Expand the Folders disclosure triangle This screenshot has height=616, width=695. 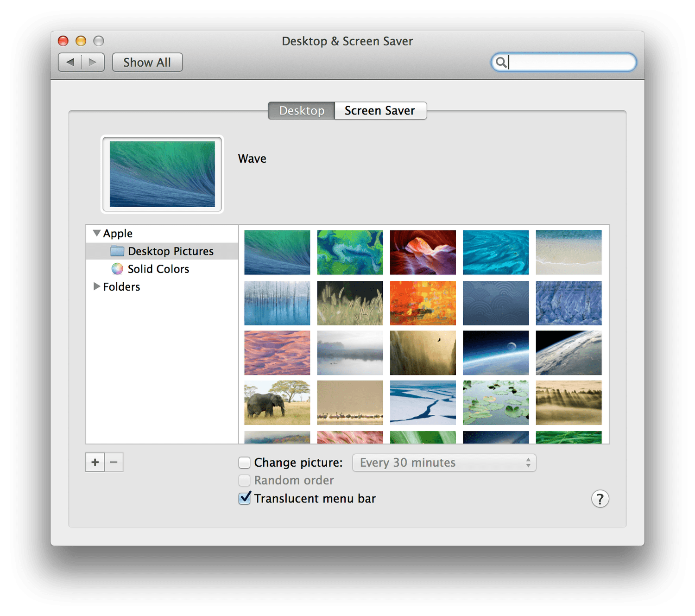tap(96, 286)
